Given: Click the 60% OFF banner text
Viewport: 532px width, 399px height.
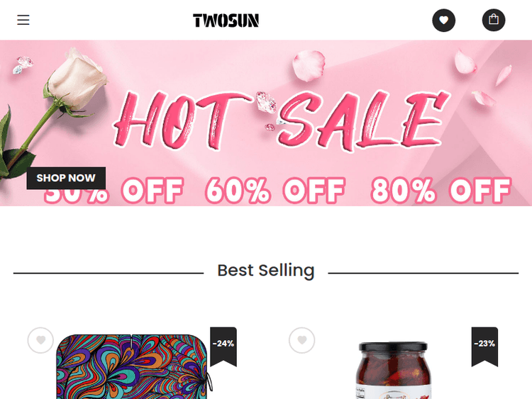Looking at the screenshot, I should (x=275, y=191).
